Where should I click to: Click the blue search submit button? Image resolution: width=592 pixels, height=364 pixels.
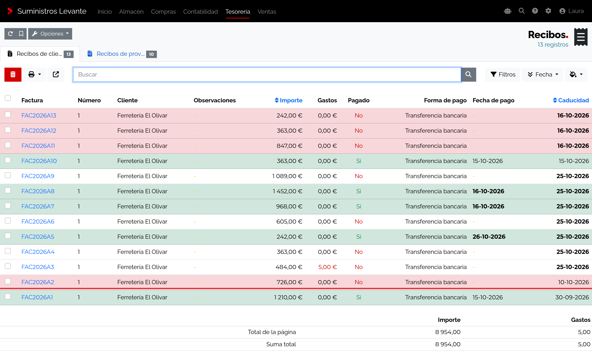(468, 74)
